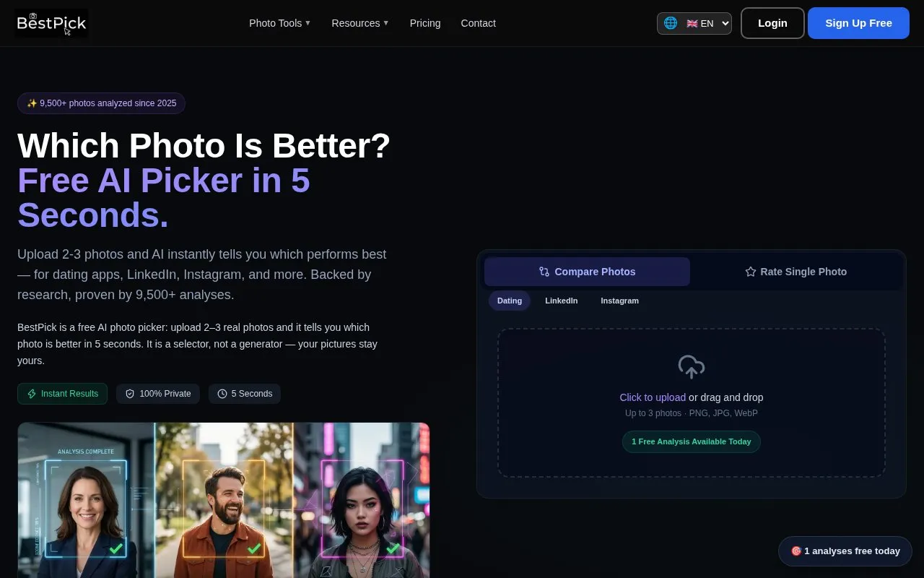
Task: Click the 'Which Photo Is Better?' heading
Action: pyautogui.click(x=204, y=146)
